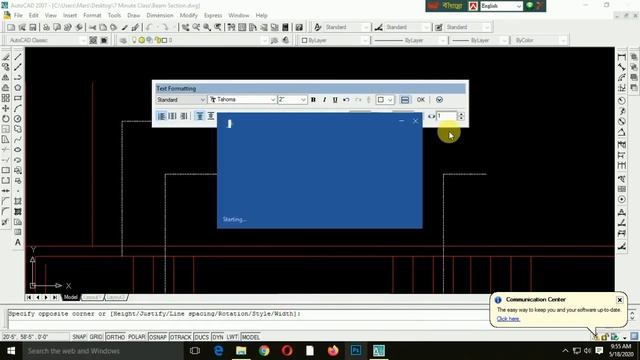Screen dimensions: 640x360
Task: Open the Dimension menu
Action: (x=160, y=15)
